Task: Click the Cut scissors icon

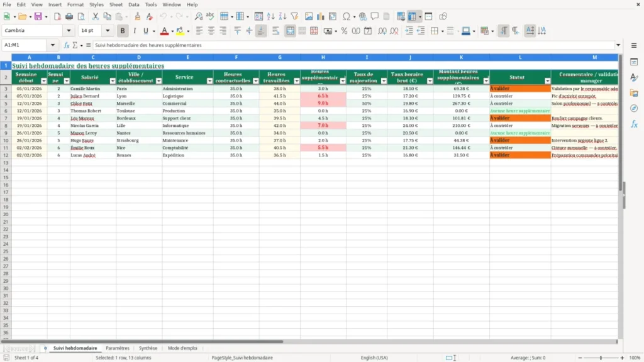Action: tap(96, 16)
